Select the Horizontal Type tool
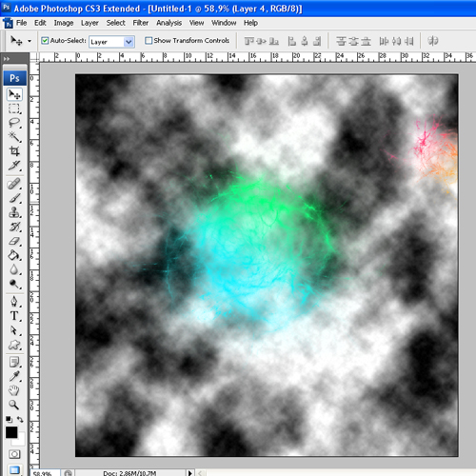The image size is (476, 476). coord(14,316)
